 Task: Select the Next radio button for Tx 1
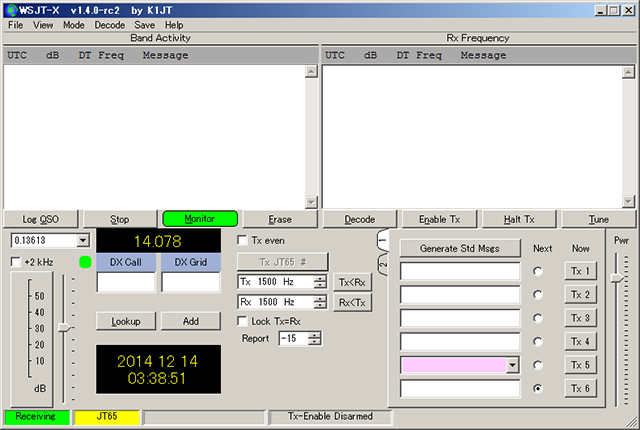pos(538,271)
